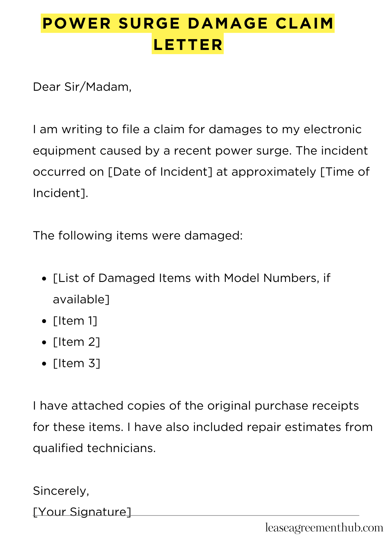The width and height of the screenshot is (392, 555).
Task: Click the bullet point before [Item 3]
Action: pos(43,364)
